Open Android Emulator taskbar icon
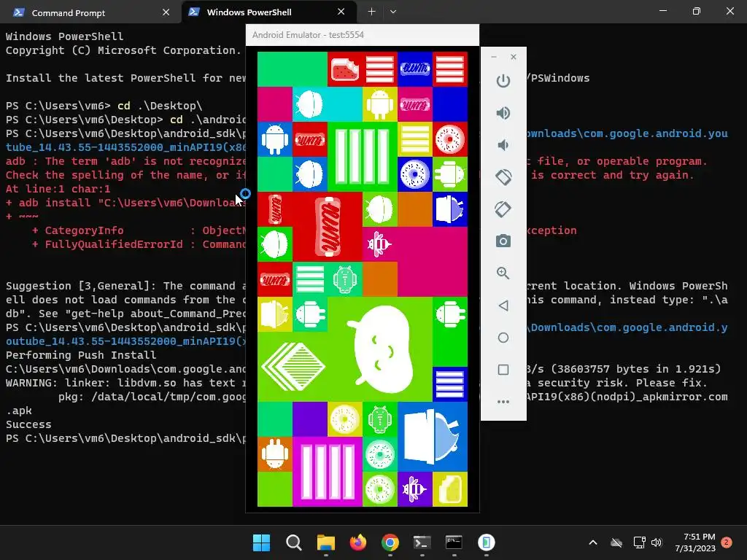The image size is (747, 560). tap(487, 542)
